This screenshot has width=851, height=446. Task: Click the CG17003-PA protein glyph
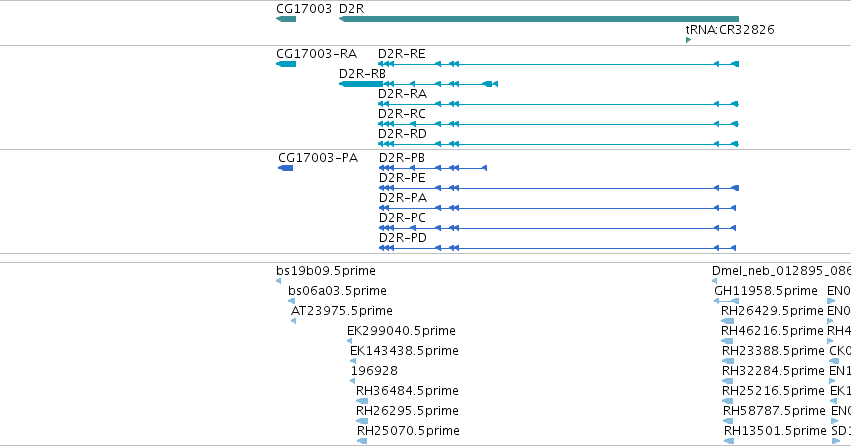(285, 168)
